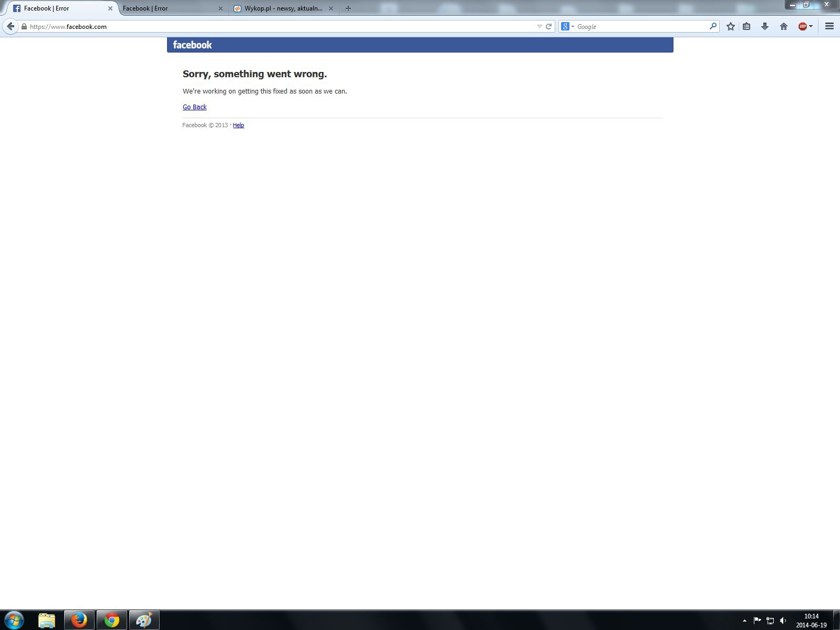Expand the search engine selector dropdown
The height and width of the screenshot is (630, 840).
pos(567,26)
